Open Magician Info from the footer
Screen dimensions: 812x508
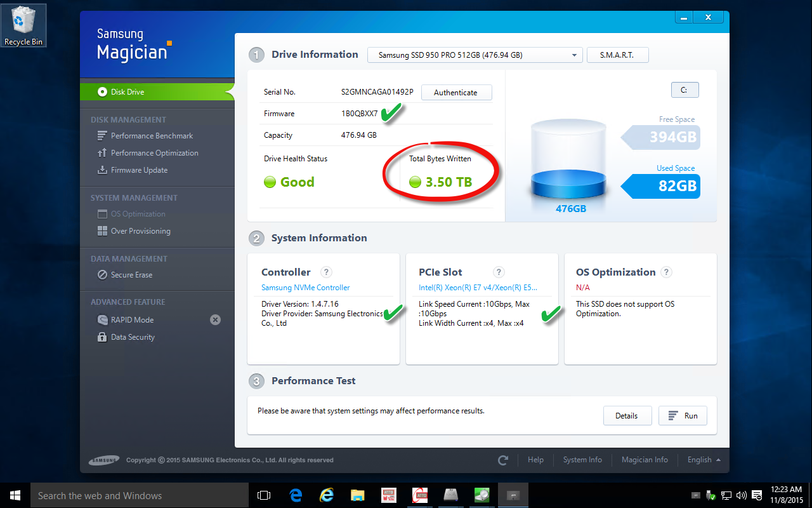645,460
